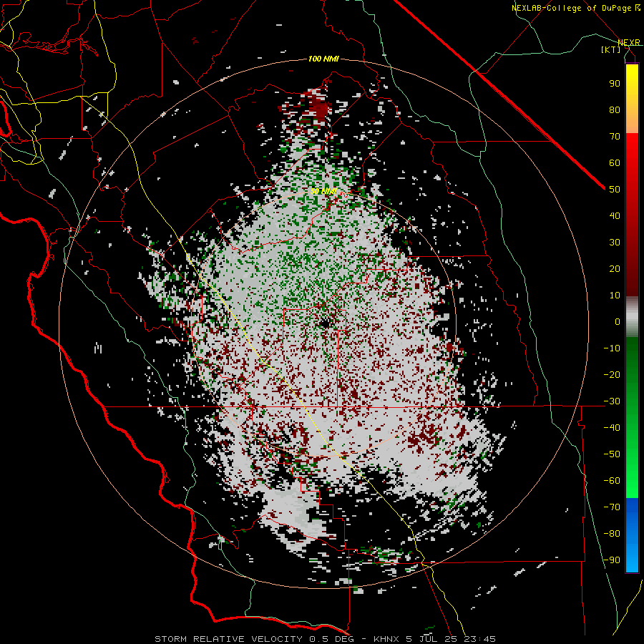Click the 60 value on velocity scale

(x=615, y=162)
